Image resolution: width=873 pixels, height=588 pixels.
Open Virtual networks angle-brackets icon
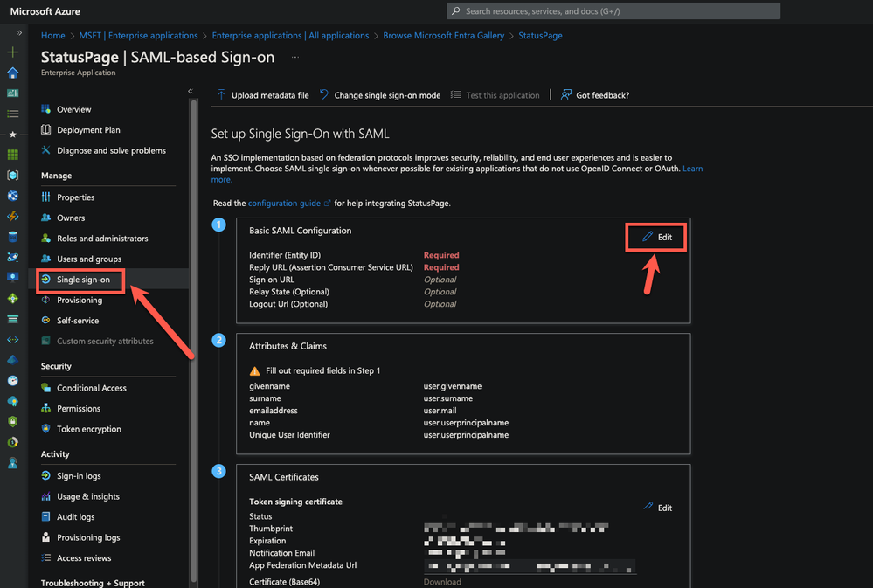click(x=13, y=339)
